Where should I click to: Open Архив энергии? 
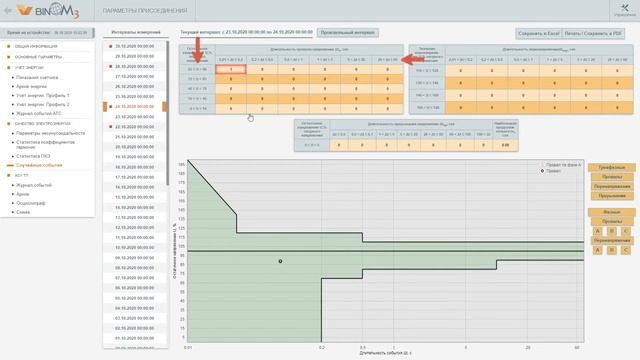click(x=31, y=87)
